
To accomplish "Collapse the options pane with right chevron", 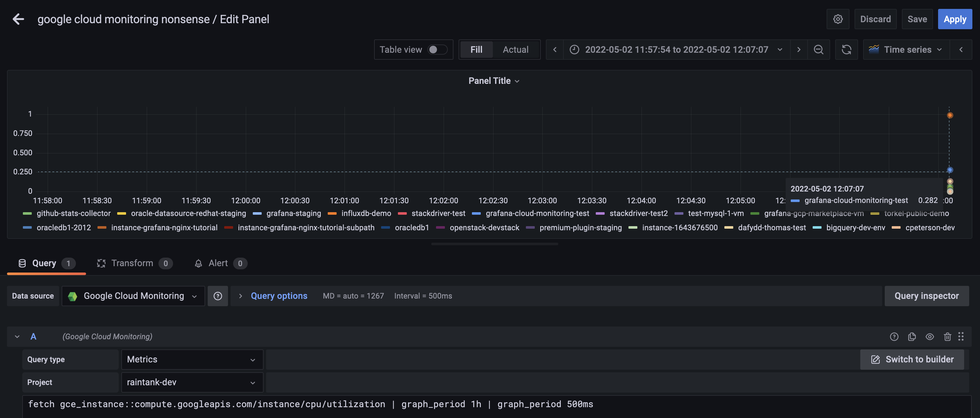I will tap(961, 50).
